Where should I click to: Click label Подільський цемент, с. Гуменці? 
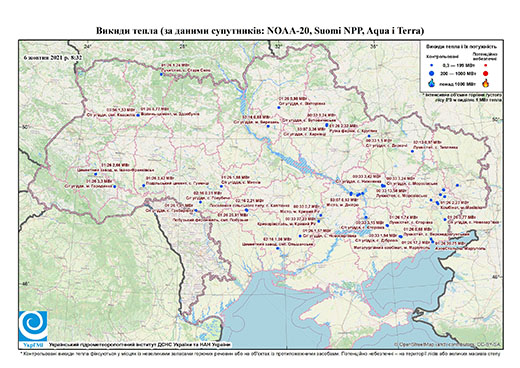[x=177, y=183]
